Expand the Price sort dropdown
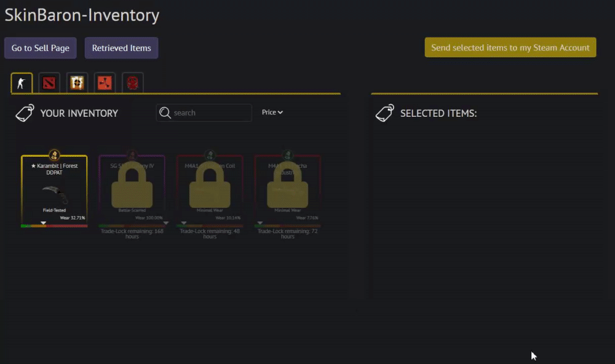 click(x=272, y=112)
